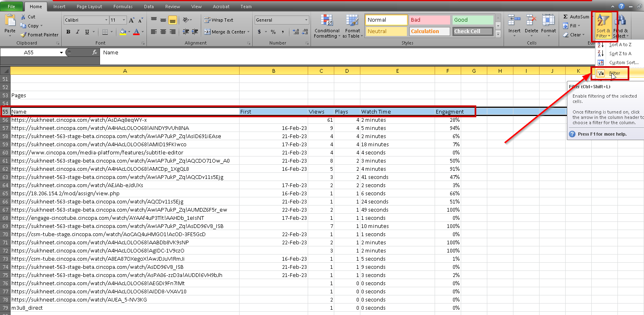Open Find & Select binoculars
Viewport: 644px width, 315px height.
pos(620,27)
